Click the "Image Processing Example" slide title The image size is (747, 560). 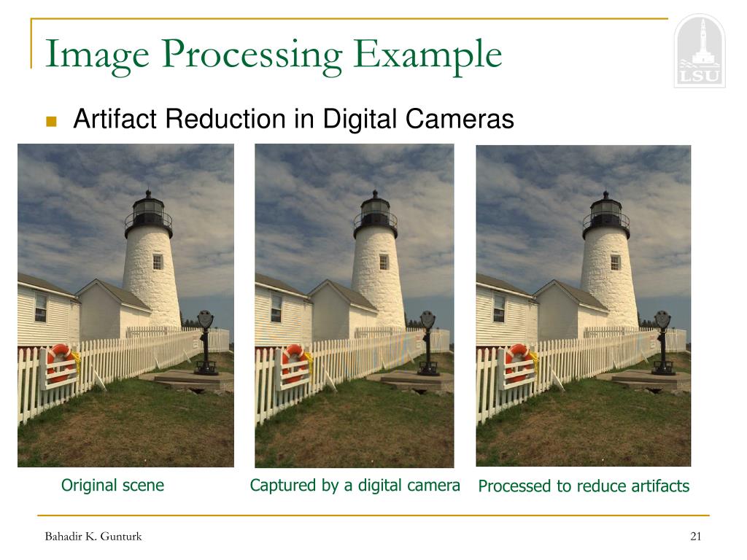point(274,55)
